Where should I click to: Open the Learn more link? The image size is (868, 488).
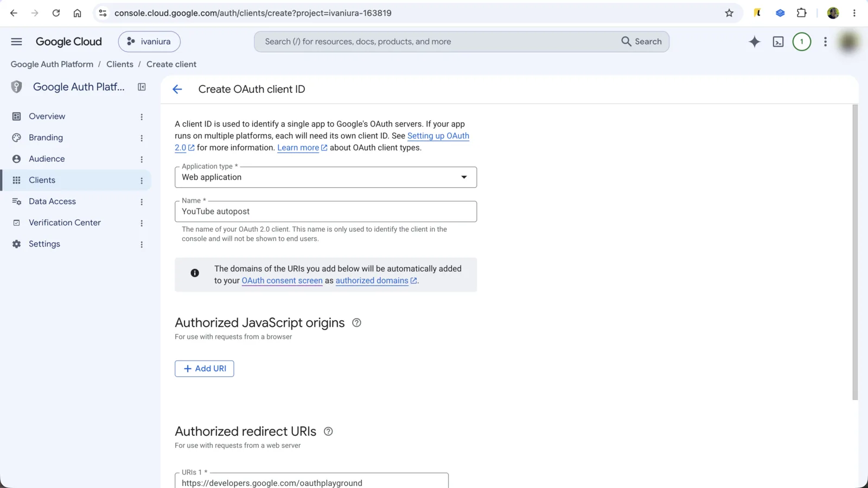pos(302,148)
